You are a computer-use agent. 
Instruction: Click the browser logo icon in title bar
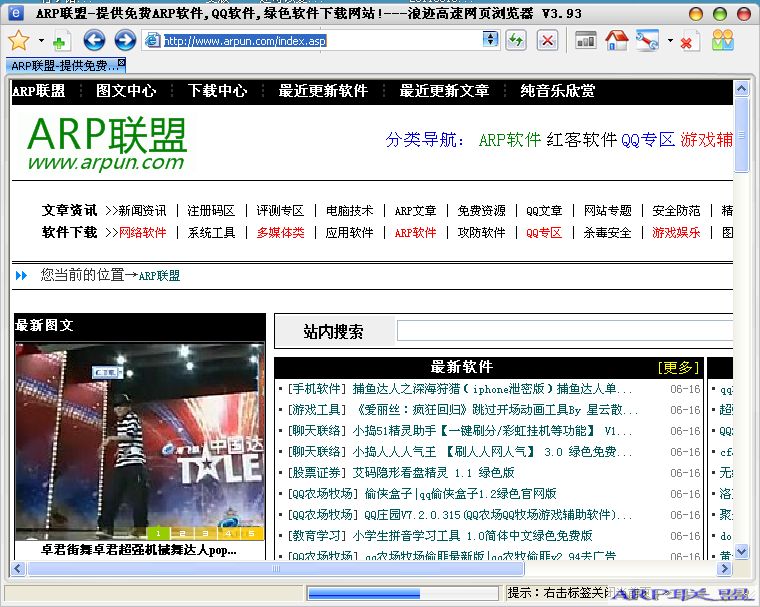[x=15, y=13]
